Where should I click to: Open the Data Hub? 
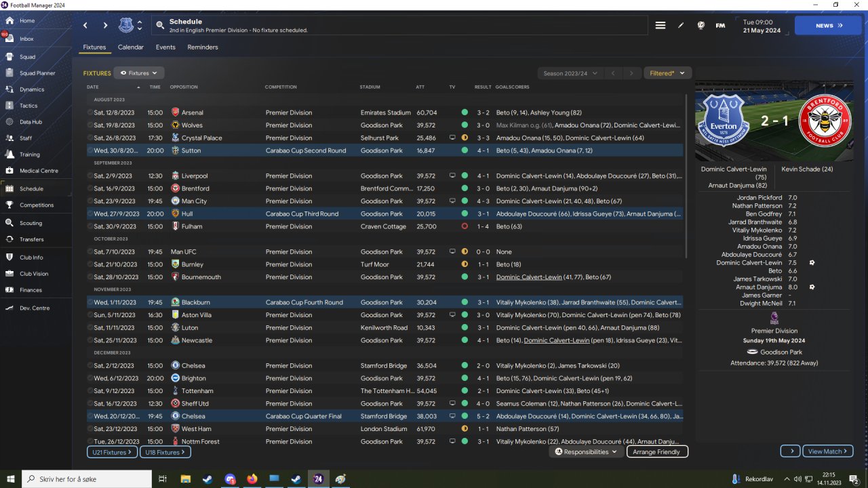(31, 122)
